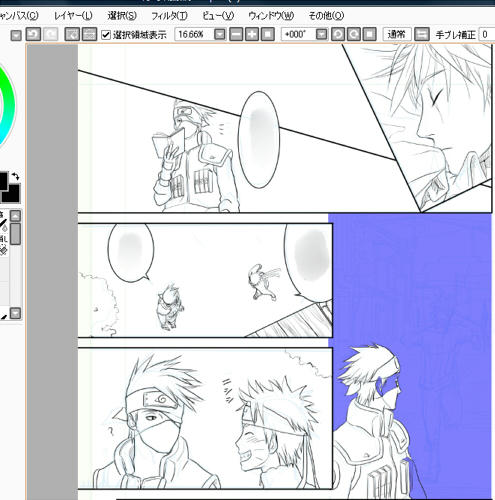Open the 選択(S) menu

122,16
